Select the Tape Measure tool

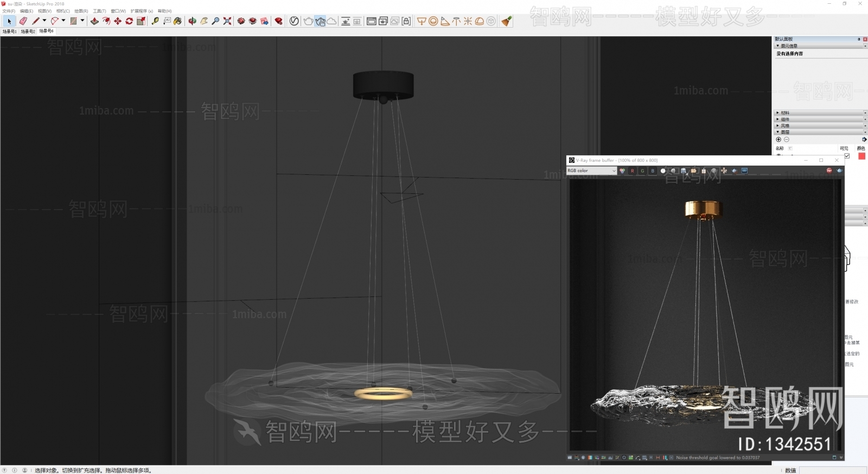click(x=155, y=21)
